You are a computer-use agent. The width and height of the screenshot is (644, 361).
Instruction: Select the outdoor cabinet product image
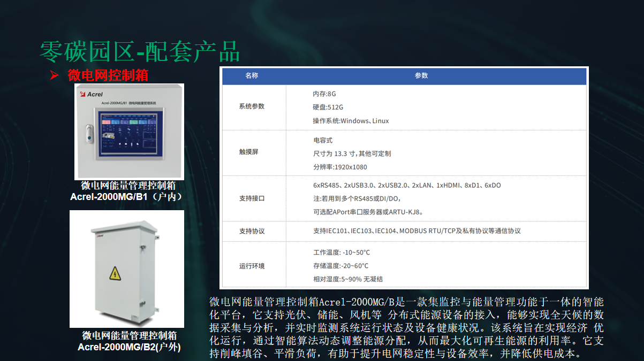pyautogui.click(x=127, y=269)
